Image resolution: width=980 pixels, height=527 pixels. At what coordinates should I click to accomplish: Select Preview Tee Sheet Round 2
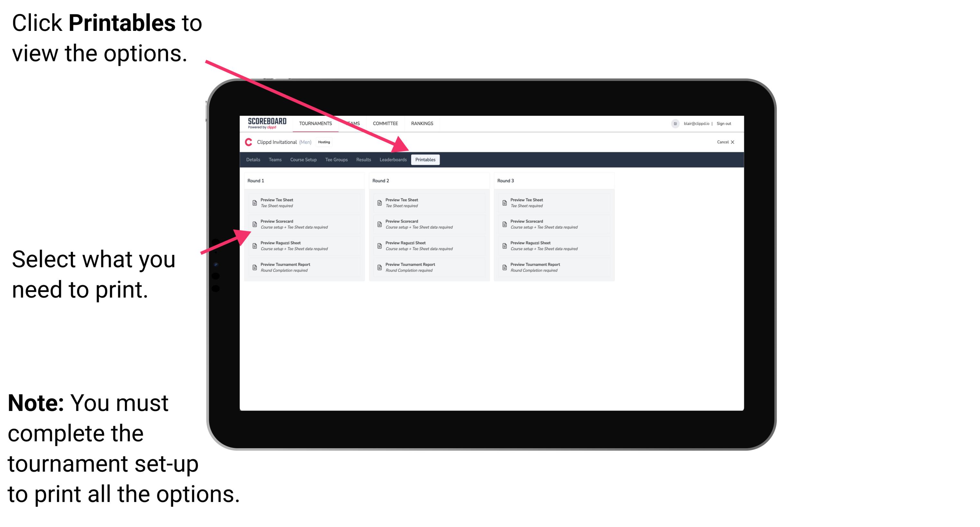(428, 203)
